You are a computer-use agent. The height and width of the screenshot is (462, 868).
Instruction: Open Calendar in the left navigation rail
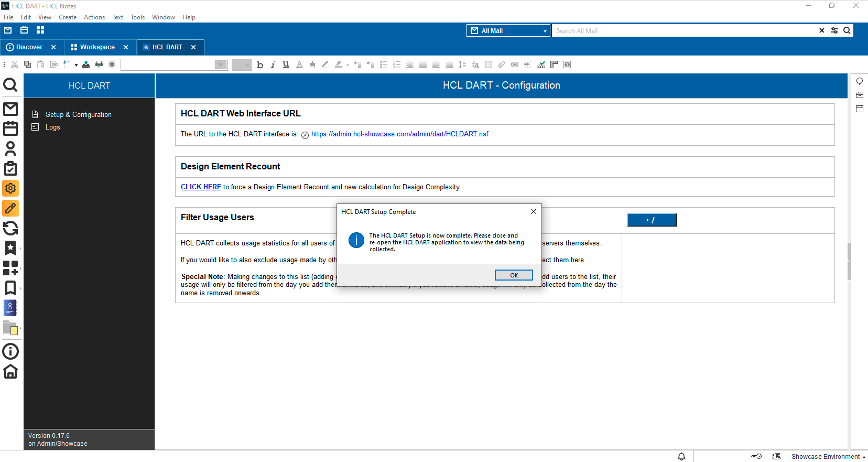click(10, 128)
